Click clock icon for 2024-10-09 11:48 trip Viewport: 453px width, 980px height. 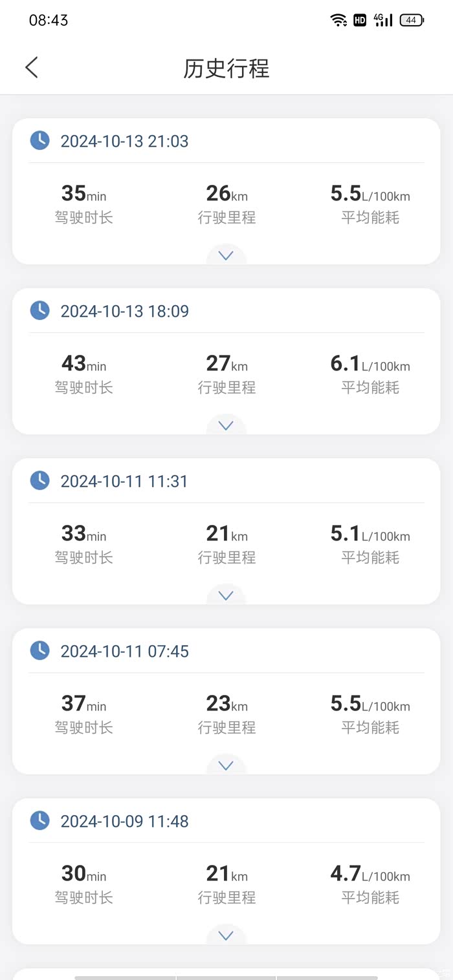tap(40, 820)
